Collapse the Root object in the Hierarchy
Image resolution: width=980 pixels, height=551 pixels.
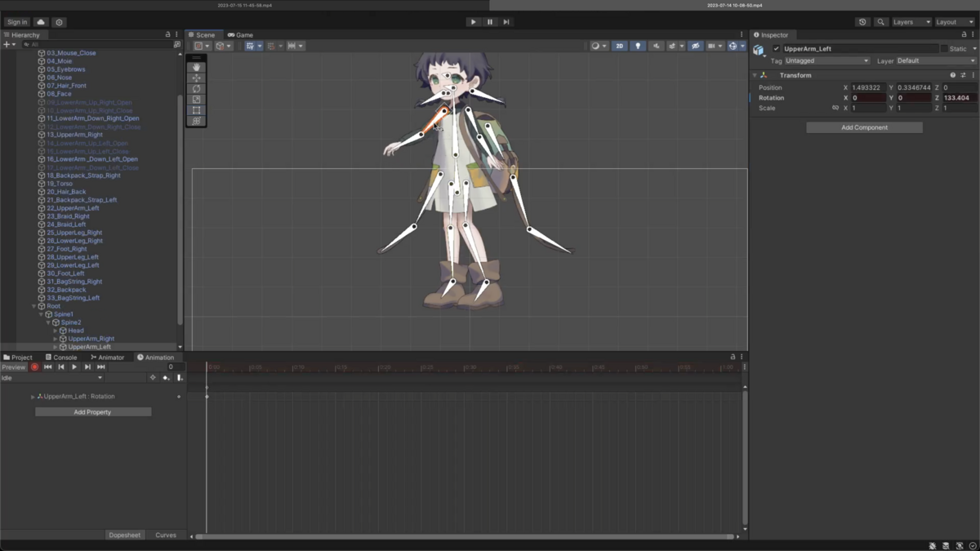34,306
